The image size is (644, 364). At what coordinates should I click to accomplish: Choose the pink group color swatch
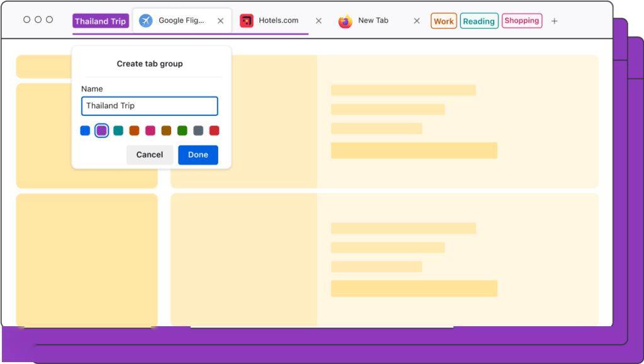(150, 131)
